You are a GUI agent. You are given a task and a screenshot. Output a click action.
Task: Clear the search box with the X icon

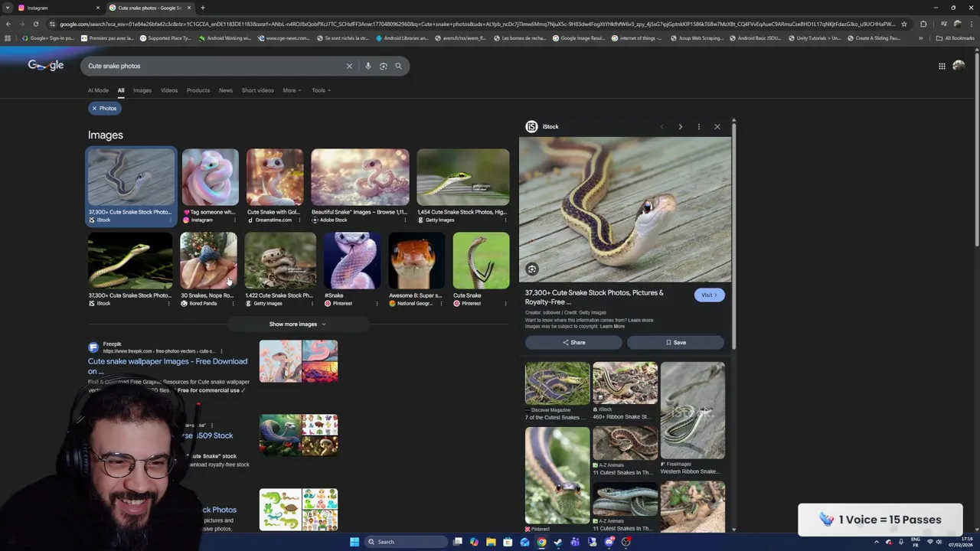(349, 66)
